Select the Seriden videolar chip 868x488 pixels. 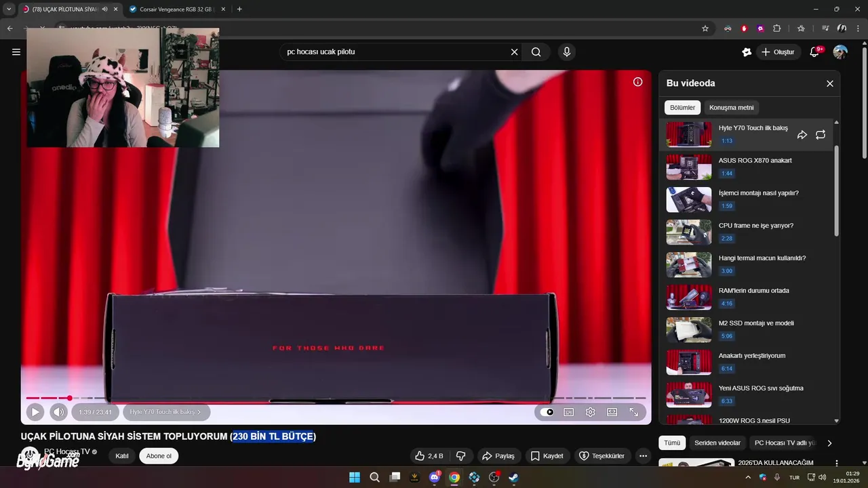(717, 443)
